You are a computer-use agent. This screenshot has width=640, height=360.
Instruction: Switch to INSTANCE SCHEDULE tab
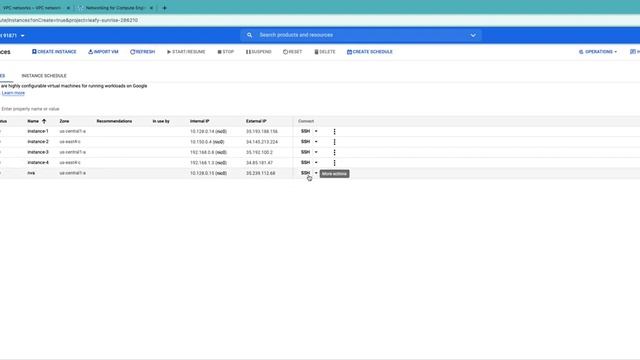tap(44, 76)
